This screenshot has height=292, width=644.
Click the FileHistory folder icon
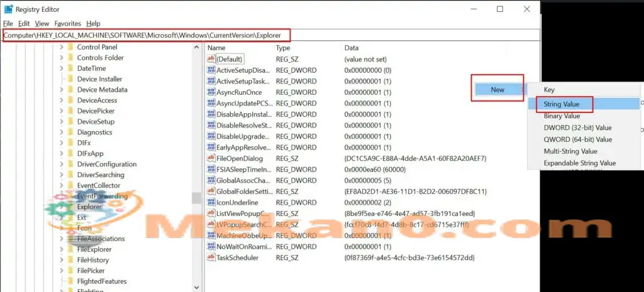pyautogui.click(x=70, y=260)
